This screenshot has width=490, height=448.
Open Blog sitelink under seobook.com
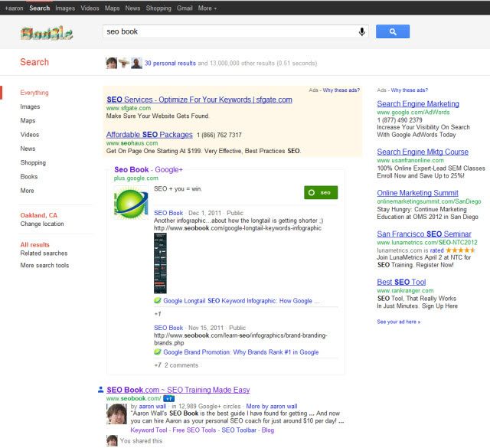(268, 430)
